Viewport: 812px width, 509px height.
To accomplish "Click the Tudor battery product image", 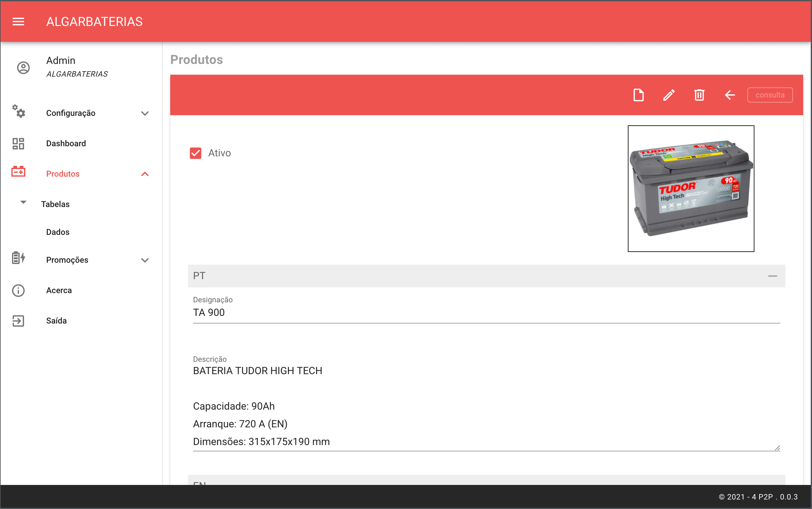I will tap(691, 189).
